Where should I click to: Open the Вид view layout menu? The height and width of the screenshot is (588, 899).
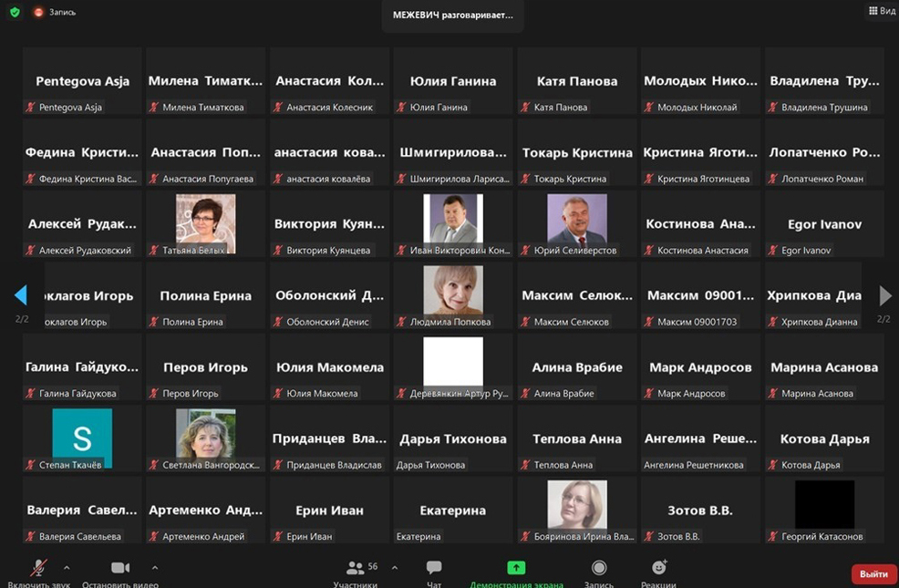tap(881, 11)
